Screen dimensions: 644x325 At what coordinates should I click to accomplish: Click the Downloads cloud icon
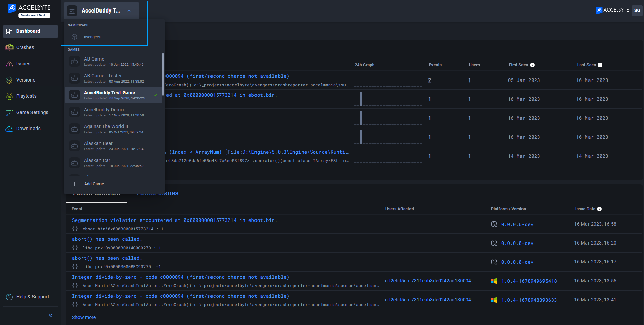(x=9, y=129)
